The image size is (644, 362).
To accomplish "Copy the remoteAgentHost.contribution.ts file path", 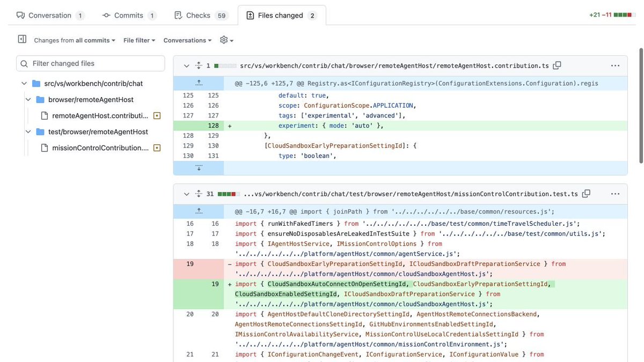I will 557,65.
